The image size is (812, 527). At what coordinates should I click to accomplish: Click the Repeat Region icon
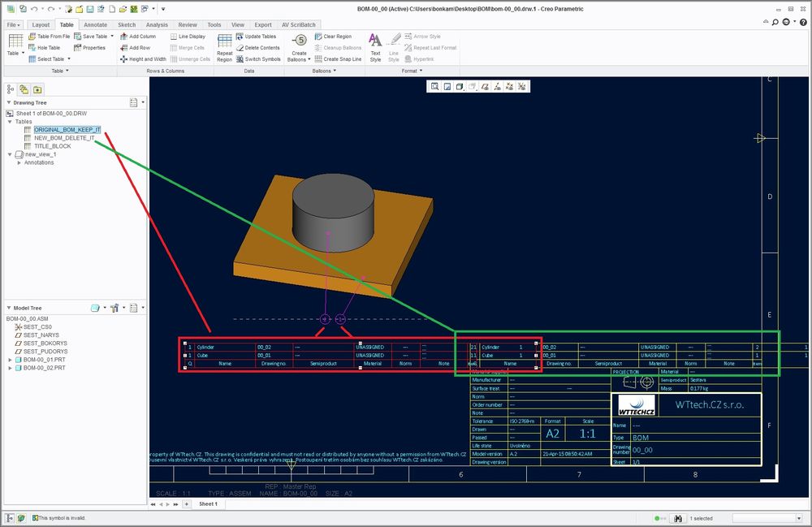pos(225,41)
